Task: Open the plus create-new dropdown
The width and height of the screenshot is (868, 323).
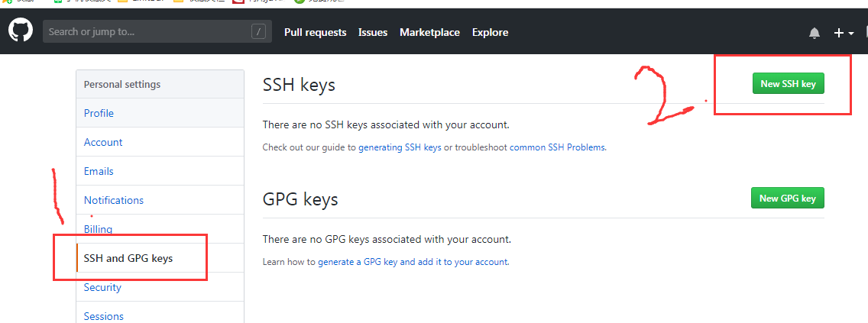Action: point(843,33)
